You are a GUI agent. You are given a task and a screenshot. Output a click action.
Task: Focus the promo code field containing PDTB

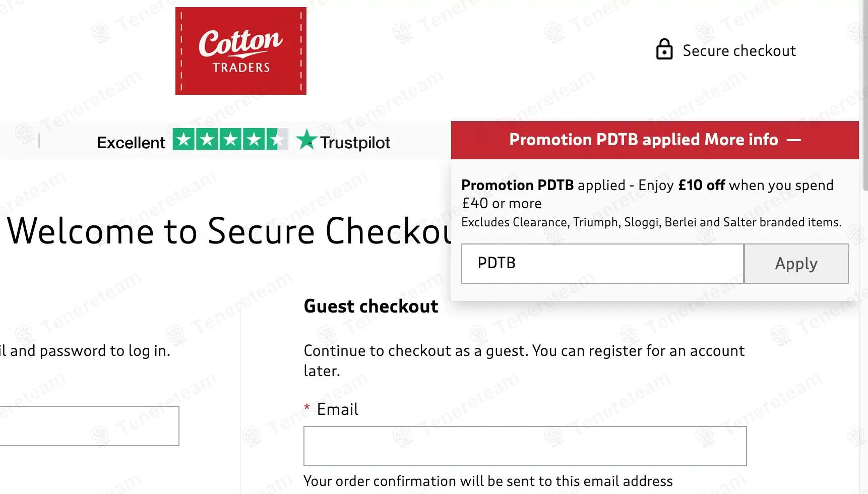tap(602, 264)
